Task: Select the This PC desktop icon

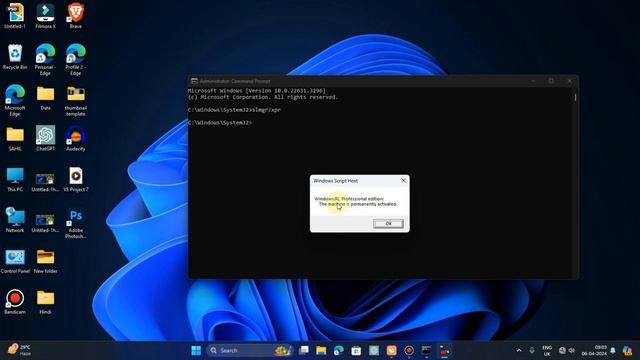Action: (x=15, y=180)
